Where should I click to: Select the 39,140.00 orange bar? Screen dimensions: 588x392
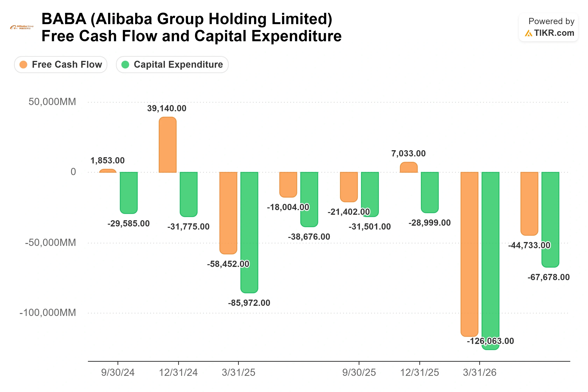pos(168,145)
